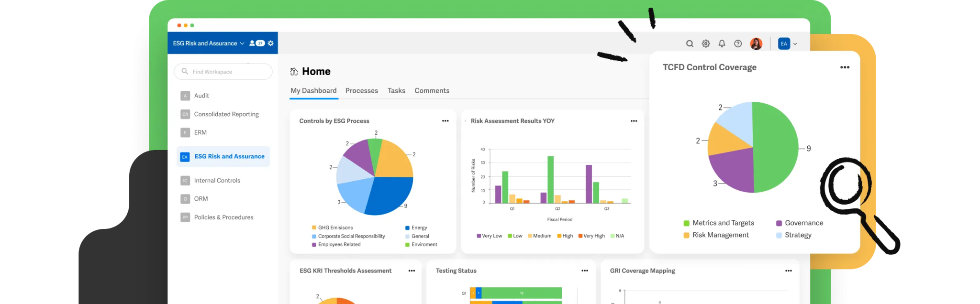
Task: Open the EA account dropdown menu
Action: click(x=788, y=43)
